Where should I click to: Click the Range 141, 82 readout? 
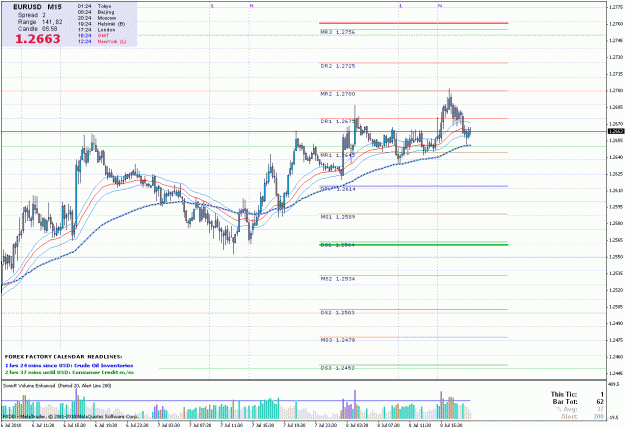(40, 22)
